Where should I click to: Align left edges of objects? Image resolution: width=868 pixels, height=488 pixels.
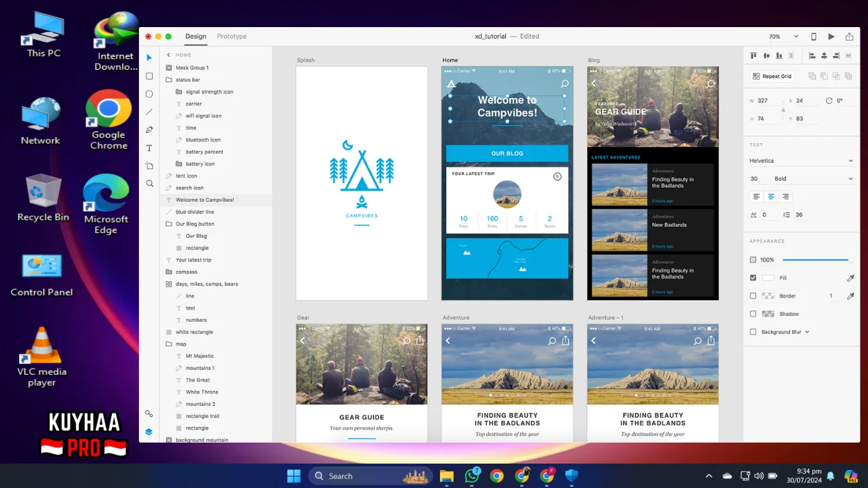click(812, 56)
